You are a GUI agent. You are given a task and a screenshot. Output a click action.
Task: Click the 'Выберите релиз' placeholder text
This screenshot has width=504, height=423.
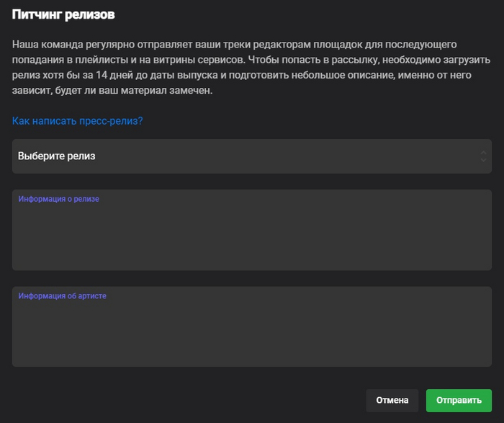click(57, 156)
